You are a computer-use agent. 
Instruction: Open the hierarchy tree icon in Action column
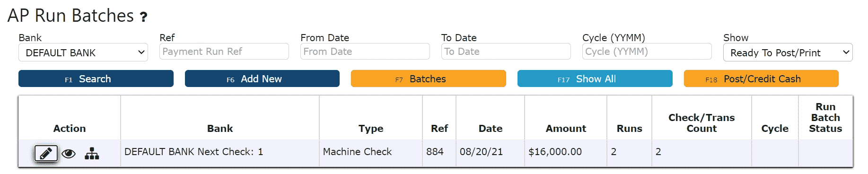(92, 154)
